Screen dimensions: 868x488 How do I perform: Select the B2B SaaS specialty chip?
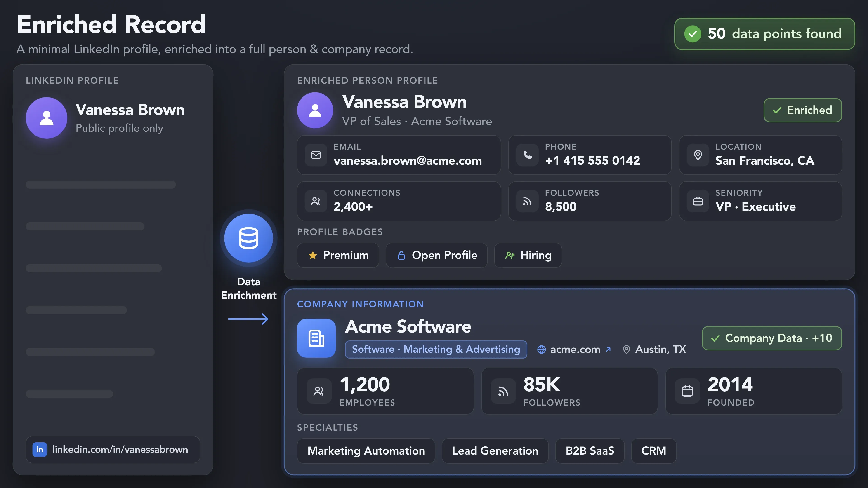(x=590, y=451)
